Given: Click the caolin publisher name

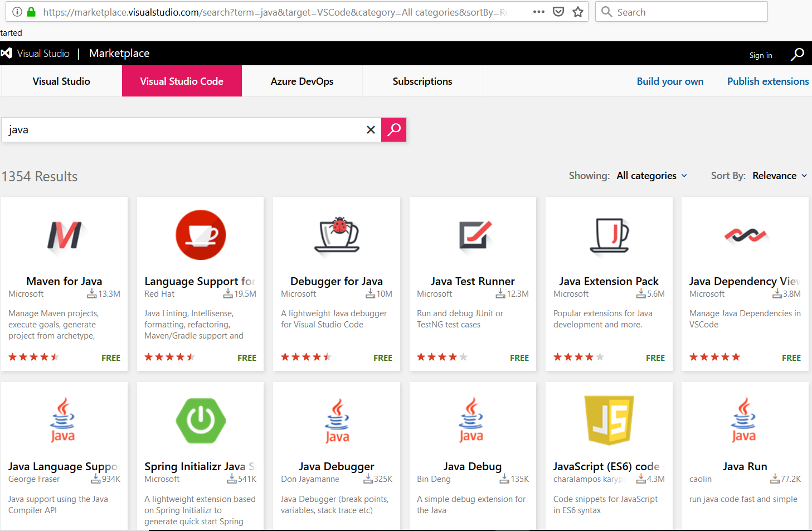Looking at the screenshot, I should 701,479.
